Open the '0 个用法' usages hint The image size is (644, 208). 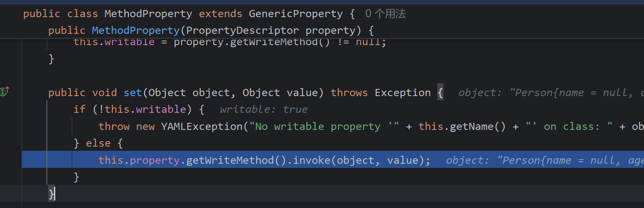point(385,14)
